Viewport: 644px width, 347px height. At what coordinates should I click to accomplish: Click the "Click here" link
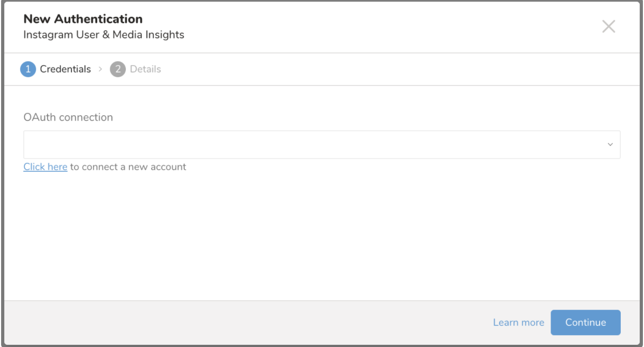point(45,167)
